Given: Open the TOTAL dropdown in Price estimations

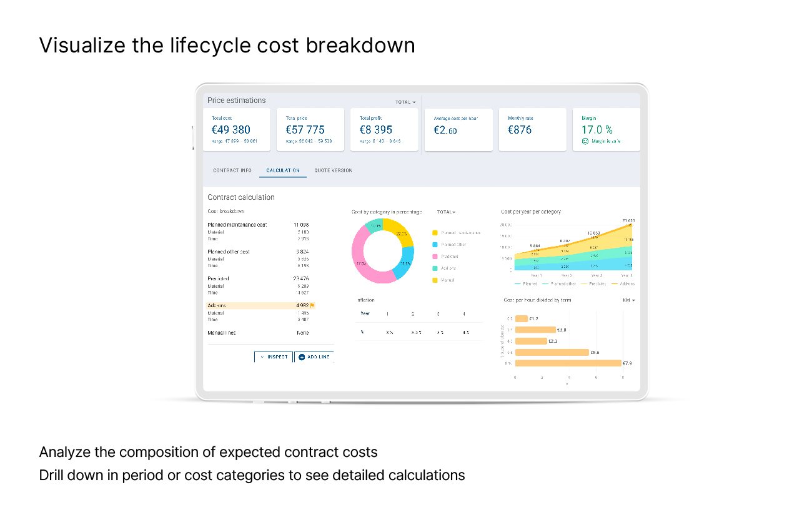Looking at the screenshot, I should coord(405,102).
